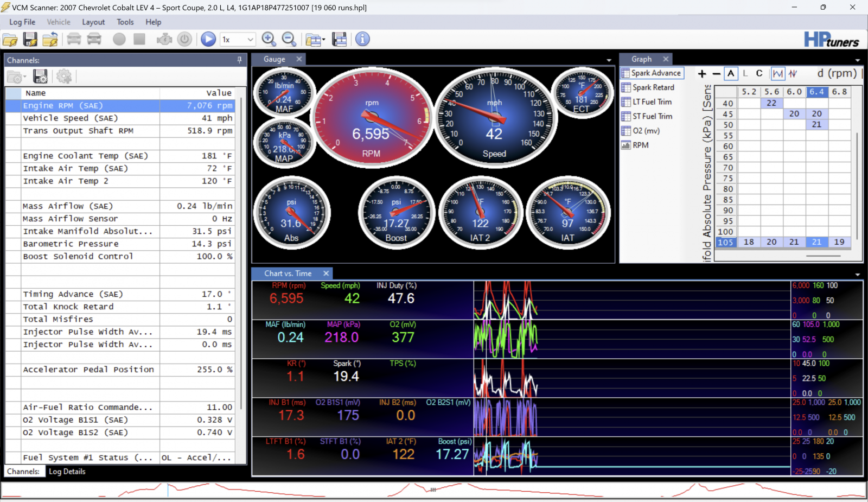Click the save layout icon with the table

pos(340,39)
